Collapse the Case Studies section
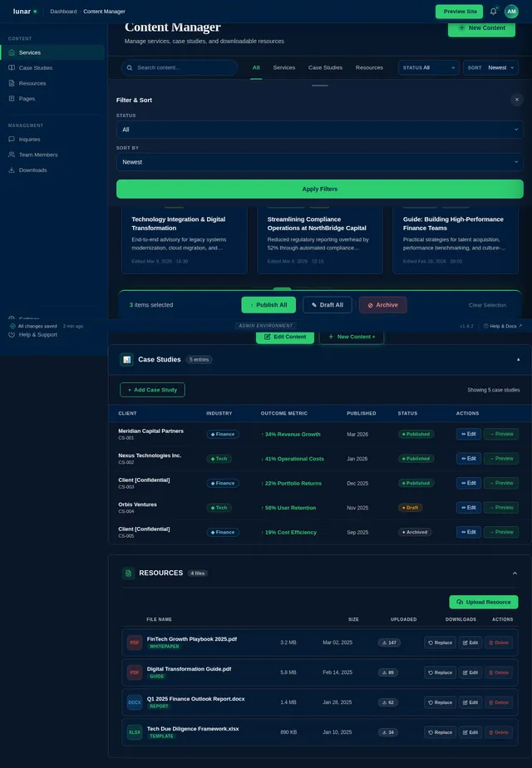The image size is (532, 768). pos(518,360)
